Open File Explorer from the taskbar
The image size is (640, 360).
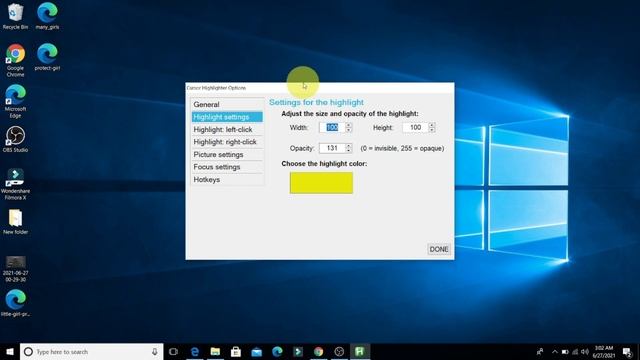215,351
